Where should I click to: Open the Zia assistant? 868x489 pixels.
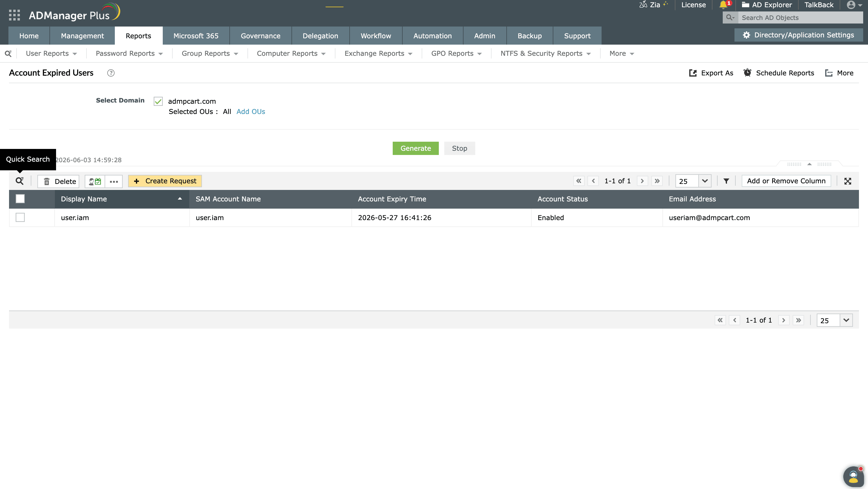[x=653, y=5]
